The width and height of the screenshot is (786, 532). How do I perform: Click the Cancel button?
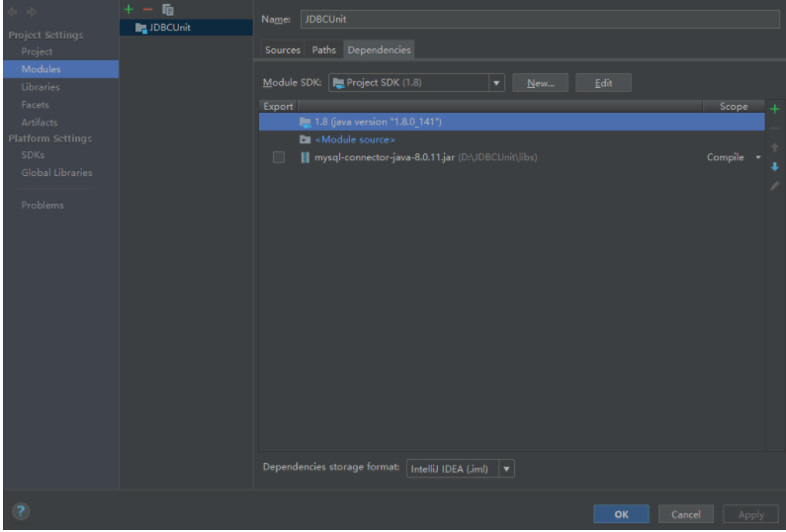coord(686,514)
